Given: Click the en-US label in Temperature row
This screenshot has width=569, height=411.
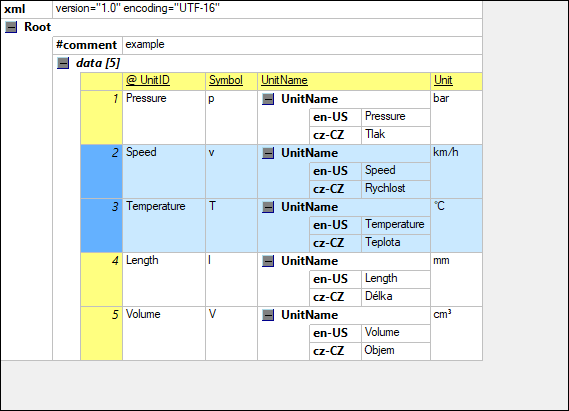Looking at the screenshot, I should (x=335, y=225).
